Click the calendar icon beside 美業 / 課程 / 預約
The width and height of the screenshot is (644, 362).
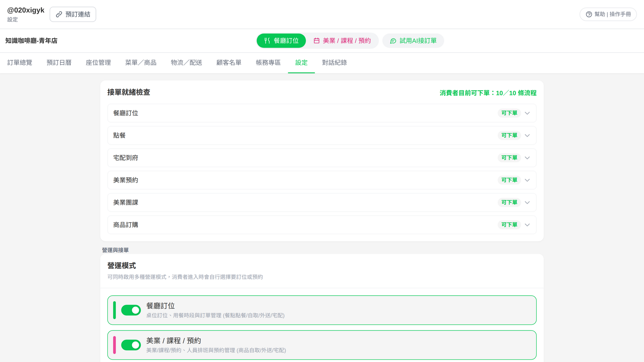pyautogui.click(x=316, y=41)
